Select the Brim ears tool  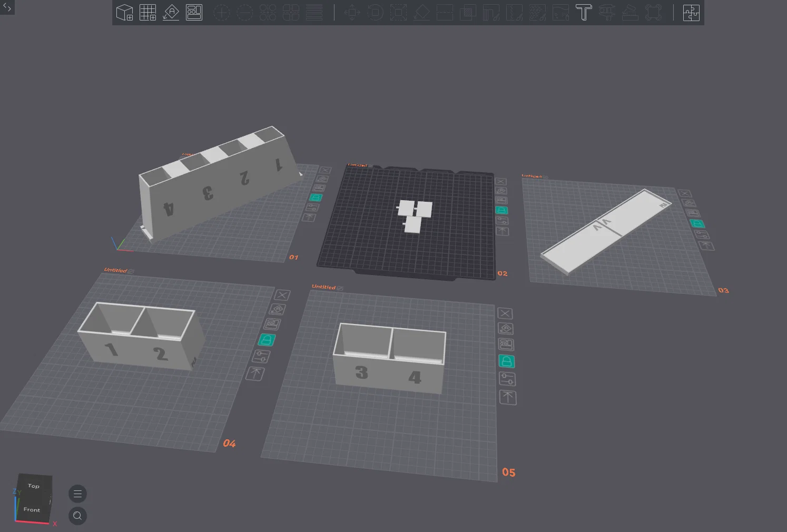(653, 12)
